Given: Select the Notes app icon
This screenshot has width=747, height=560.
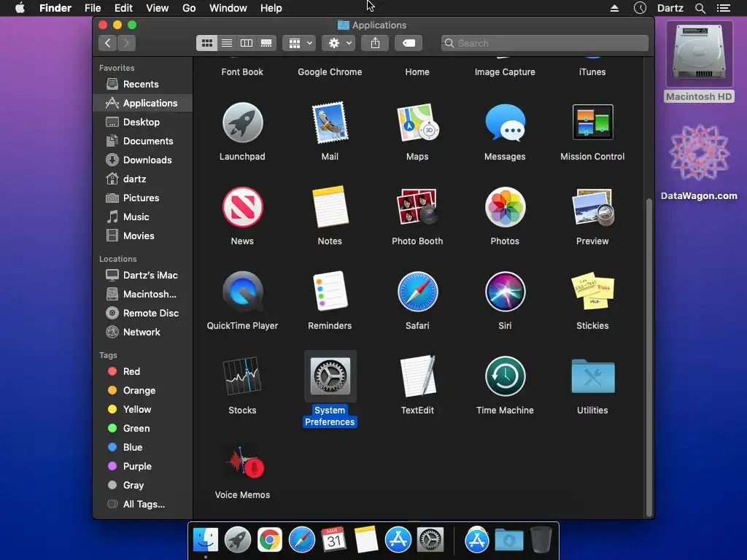Looking at the screenshot, I should coord(330,207).
